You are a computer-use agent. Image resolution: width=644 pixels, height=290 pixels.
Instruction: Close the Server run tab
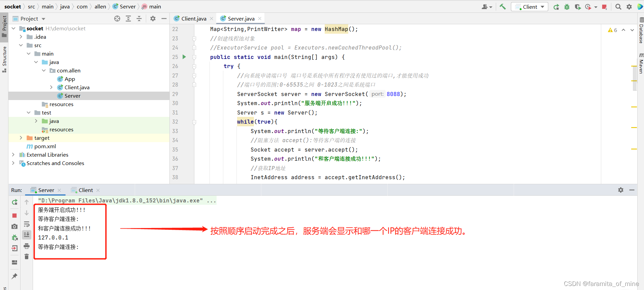pyautogui.click(x=59, y=190)
